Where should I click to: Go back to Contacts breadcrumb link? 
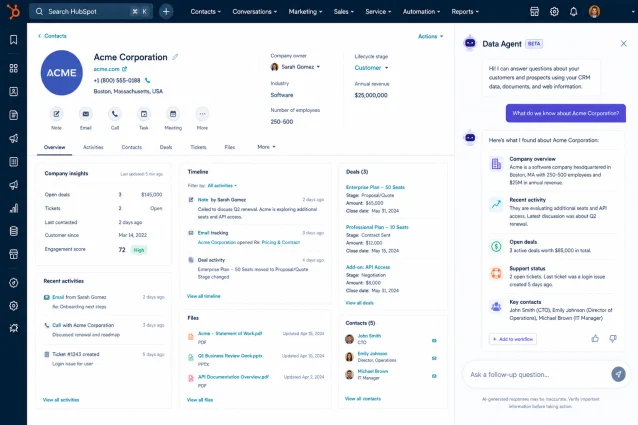tap(52, 36)
